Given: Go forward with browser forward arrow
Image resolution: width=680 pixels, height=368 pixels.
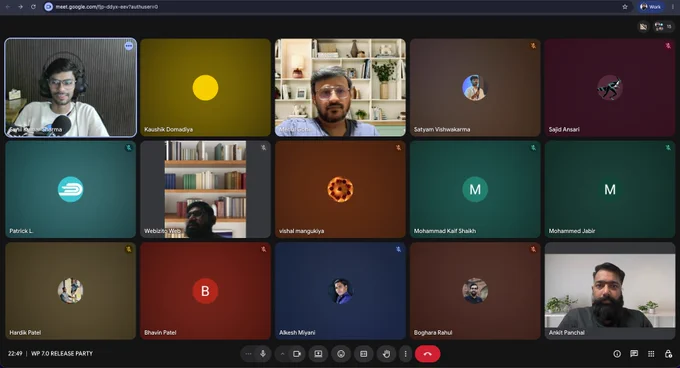Looking at the screenshot, I should pos(20,7).
